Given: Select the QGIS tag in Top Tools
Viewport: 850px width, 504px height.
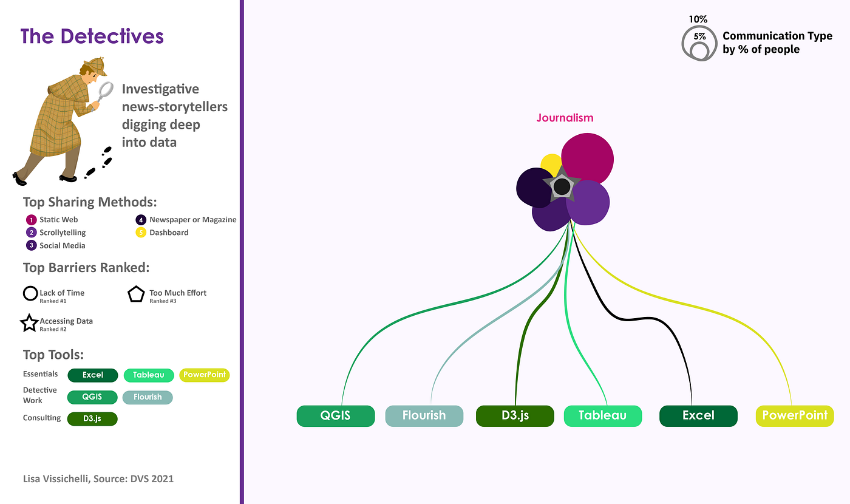Looking at the screenshot, I should coord(93,397).
